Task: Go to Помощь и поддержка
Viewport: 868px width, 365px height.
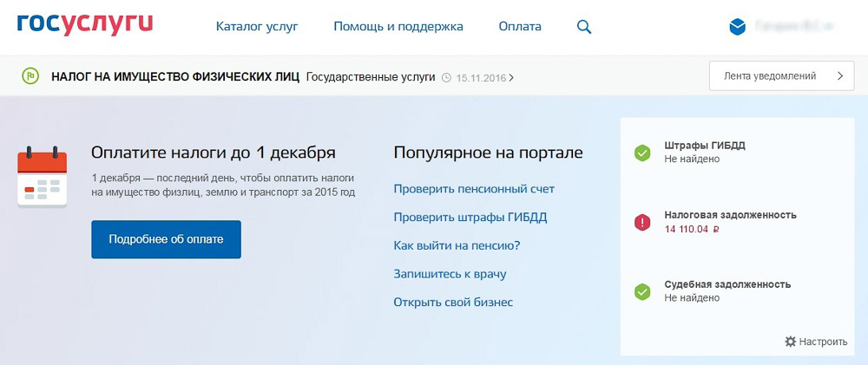Action: point(398,27)
